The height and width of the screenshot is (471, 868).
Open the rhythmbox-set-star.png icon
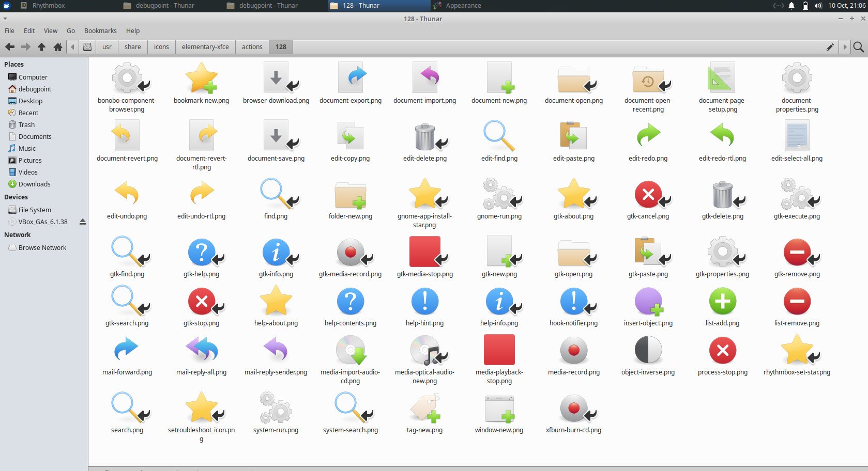[797, 350]
